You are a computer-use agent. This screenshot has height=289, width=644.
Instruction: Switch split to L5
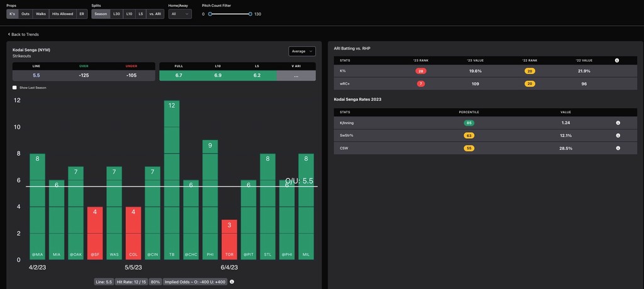click(x=141, y=14)
